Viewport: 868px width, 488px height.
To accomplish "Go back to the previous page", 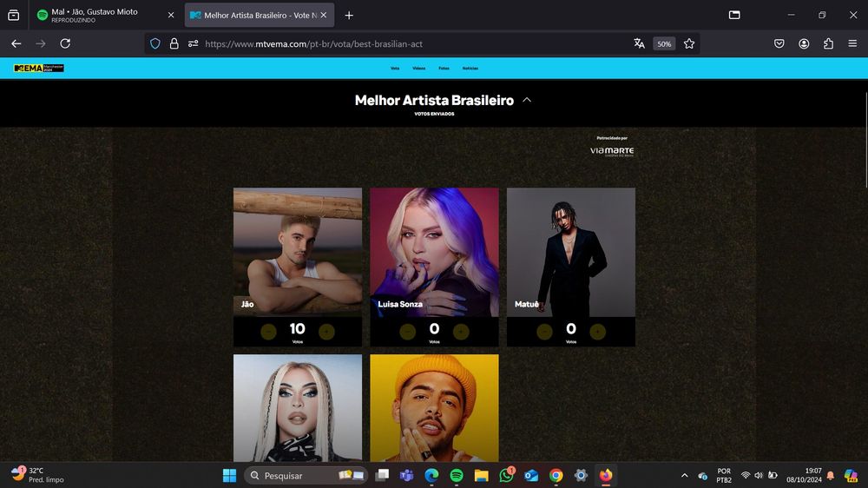I will pyautogui.click(x=16, y=43).
